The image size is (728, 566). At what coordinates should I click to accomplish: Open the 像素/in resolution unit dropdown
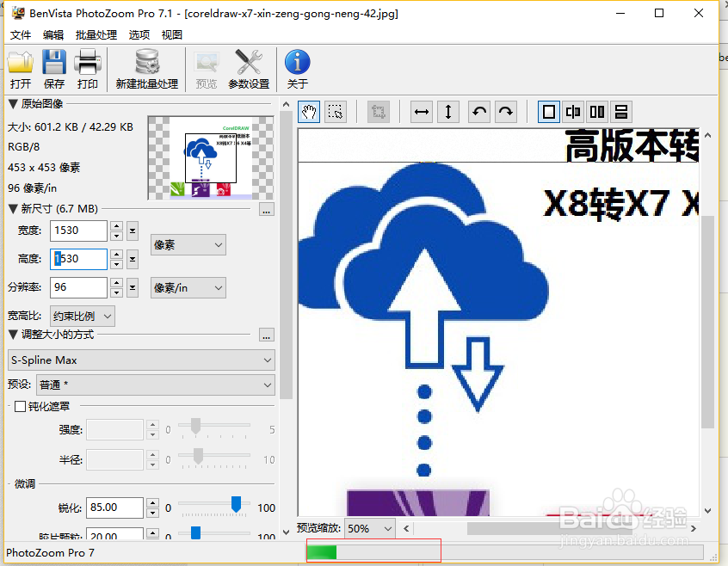click(x=188, y=287)
